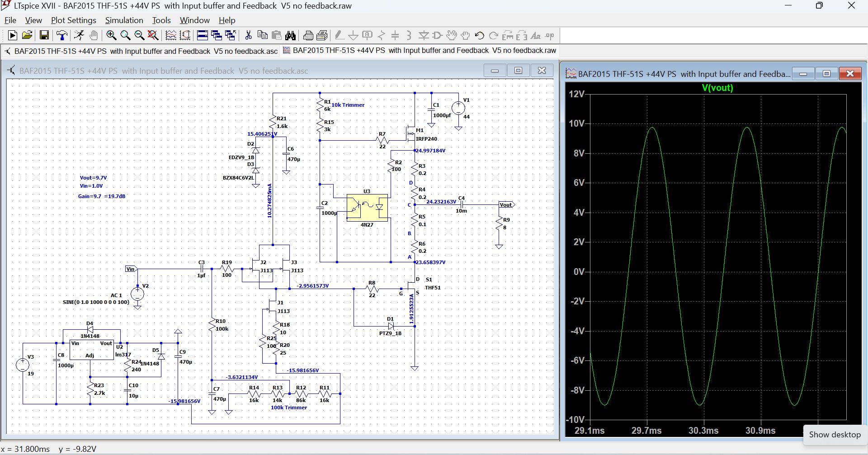Click the SPICE directive .op icon
Viewport: 868px width, 455px height.
(x=550, y=35)
